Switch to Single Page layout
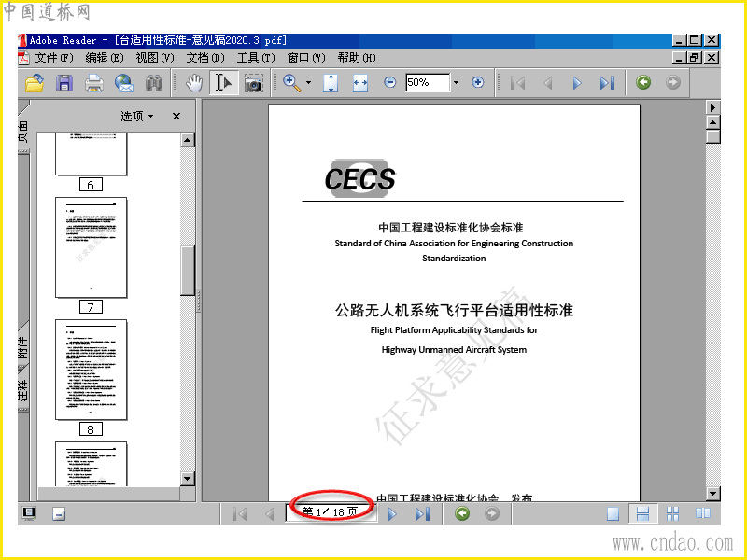 [x=613, y=513]
